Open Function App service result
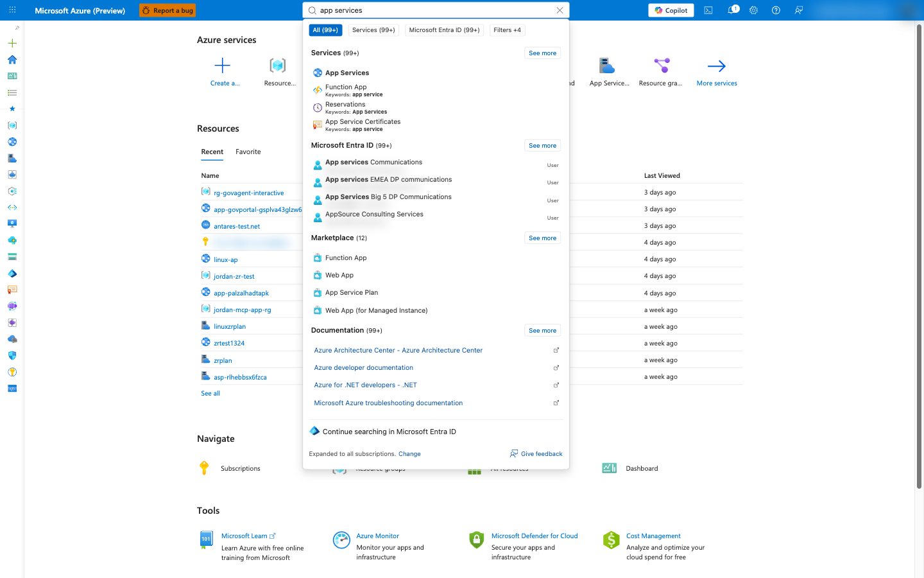924x578 pixels. coord(436,90)
